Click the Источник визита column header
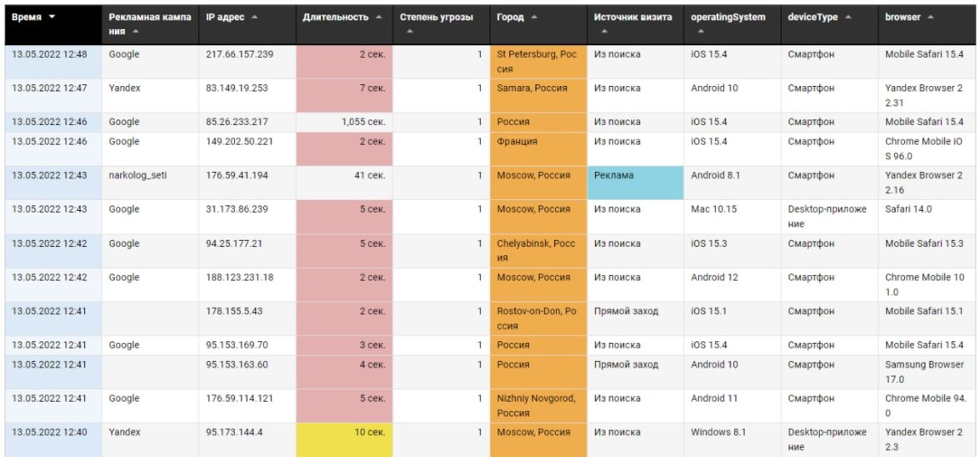The image size is (980, 457). (x=632, y=18)
